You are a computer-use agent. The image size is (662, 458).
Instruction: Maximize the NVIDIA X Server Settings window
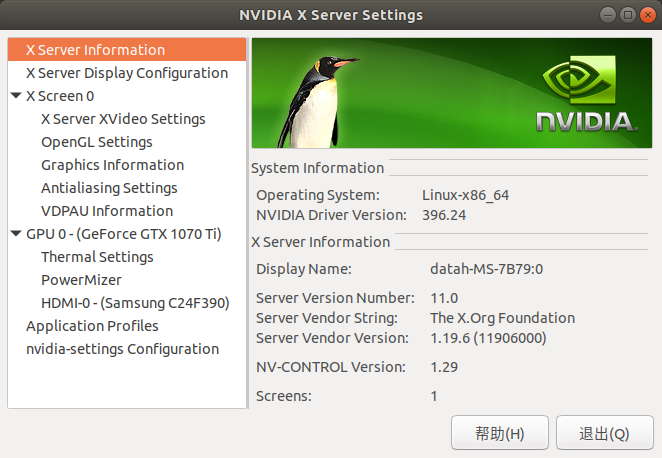pos(627,15)
